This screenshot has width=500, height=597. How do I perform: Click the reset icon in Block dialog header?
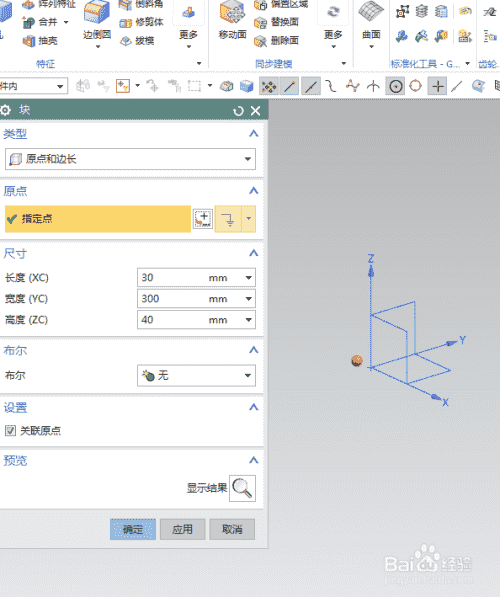click(238, 111)
